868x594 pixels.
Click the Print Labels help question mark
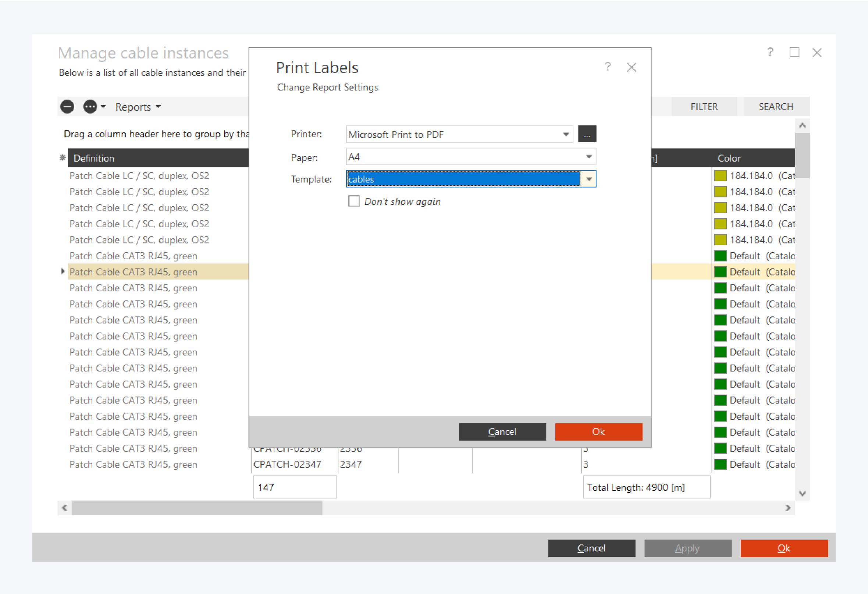click(x=608, y=67)
